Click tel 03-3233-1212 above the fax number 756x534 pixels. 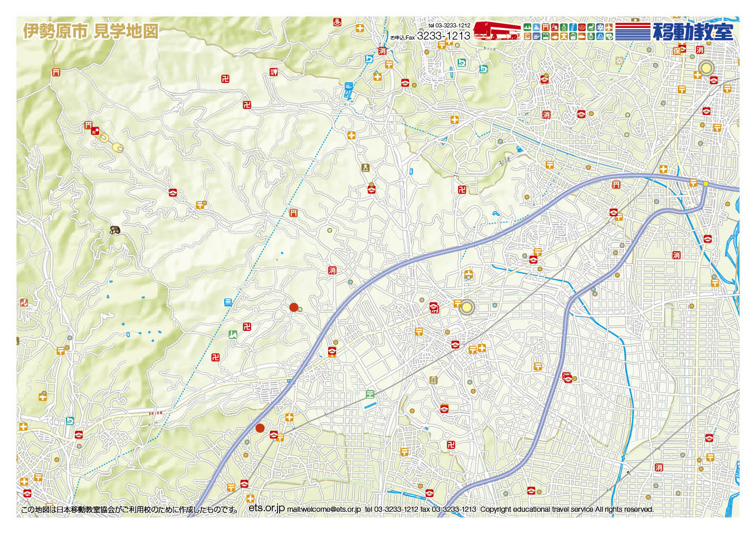449,25
